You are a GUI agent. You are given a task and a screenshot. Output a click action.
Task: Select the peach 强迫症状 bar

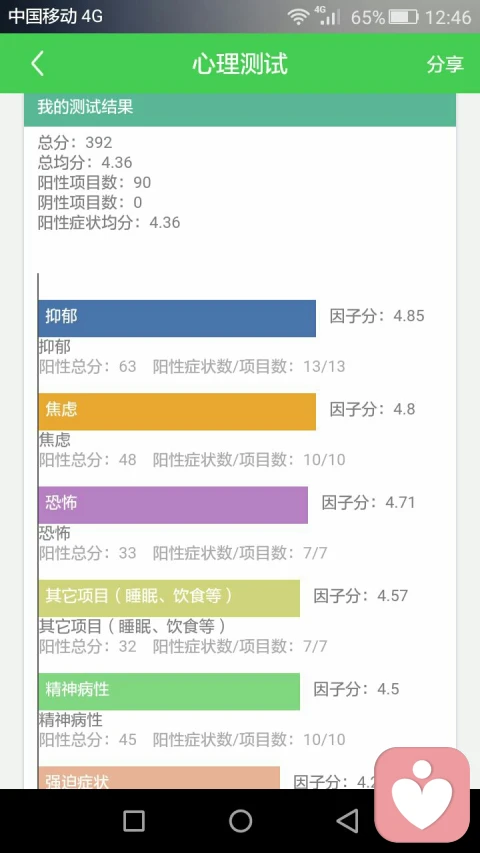coord(159,778)
